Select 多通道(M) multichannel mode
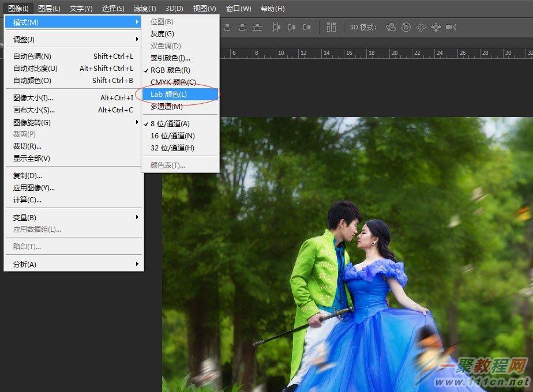 (x=180, y=106)
